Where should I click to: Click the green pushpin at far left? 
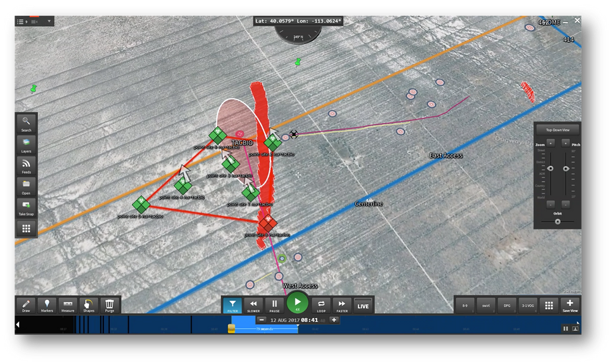[x=34, y=89]
